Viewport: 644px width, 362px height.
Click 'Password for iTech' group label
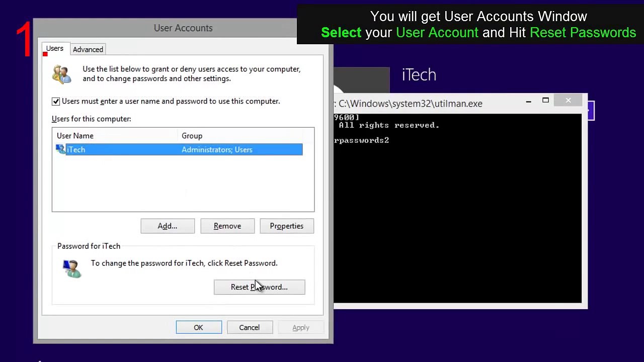click(89, 246)
